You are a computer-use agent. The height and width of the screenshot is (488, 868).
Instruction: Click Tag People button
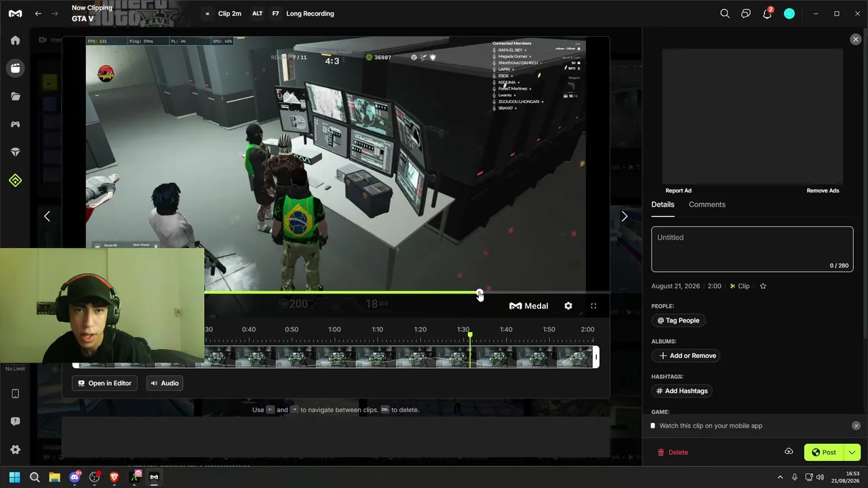pos(678,321)
